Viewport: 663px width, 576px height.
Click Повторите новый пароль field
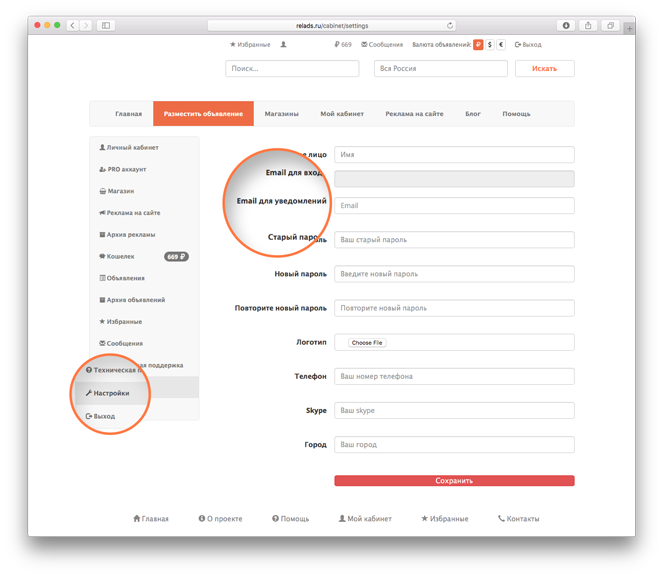pyautogui.click(x=454, y=308)
